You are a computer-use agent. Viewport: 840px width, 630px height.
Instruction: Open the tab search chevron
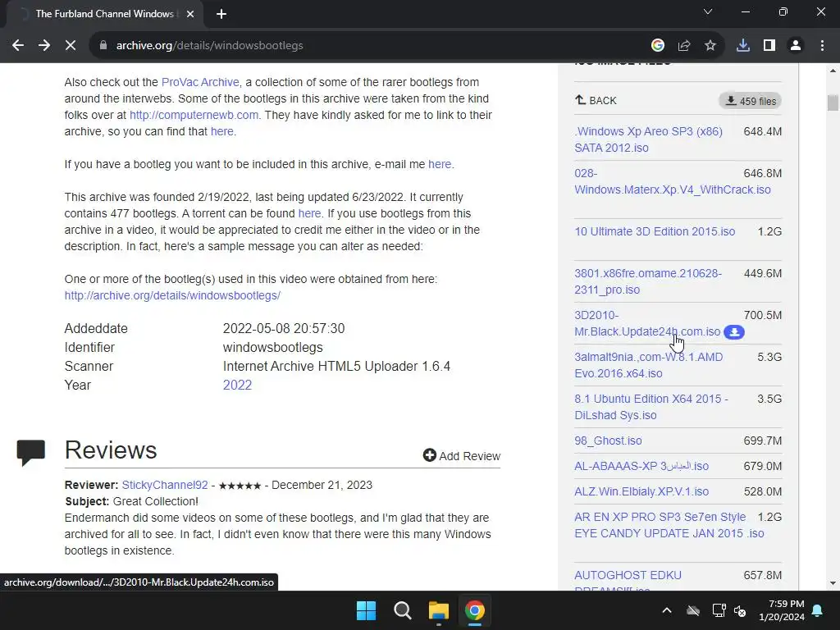pos(708,11)
